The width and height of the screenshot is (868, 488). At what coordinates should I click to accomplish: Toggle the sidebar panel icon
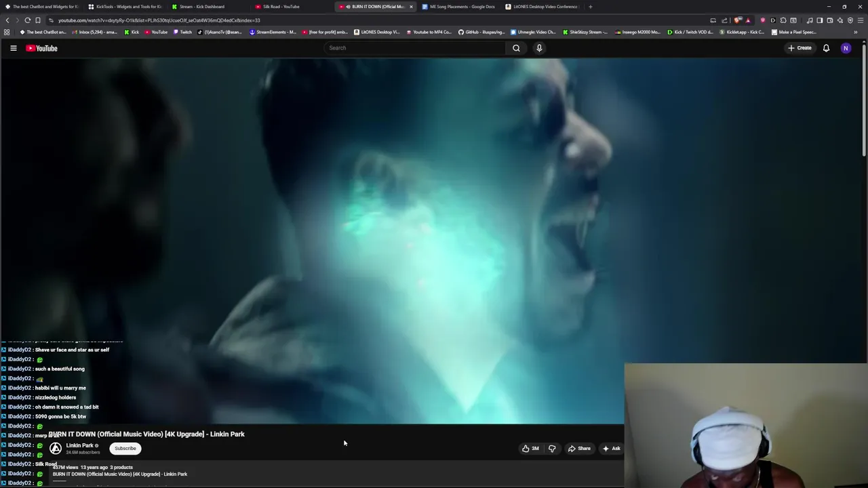tap(819, 20)
